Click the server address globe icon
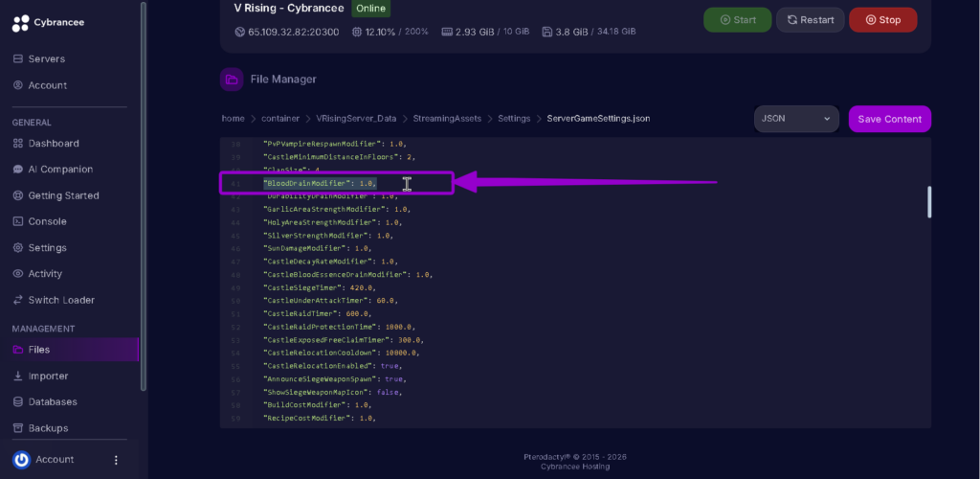 [x=240, y=32]
